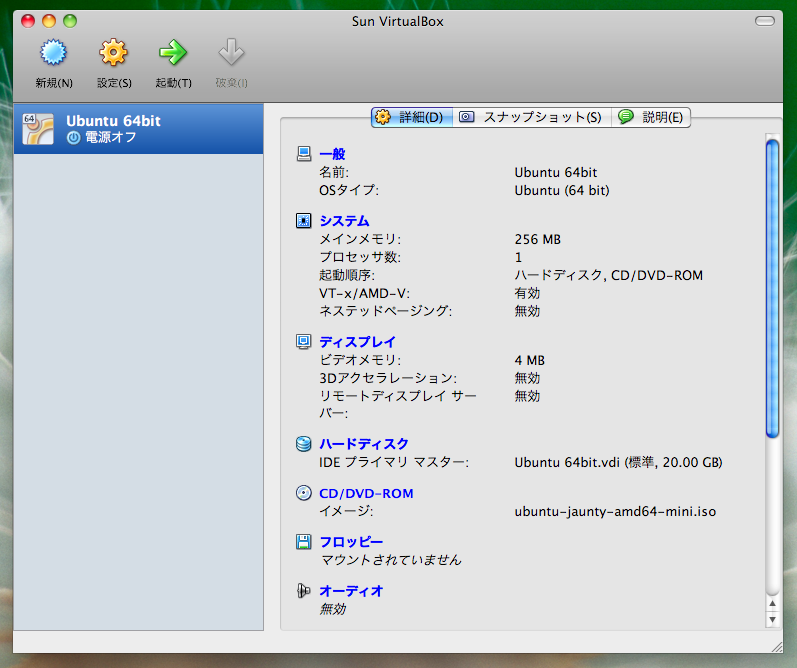Open the 一般 settings link
Screen dimensions: 797x668
coord(332,154)
